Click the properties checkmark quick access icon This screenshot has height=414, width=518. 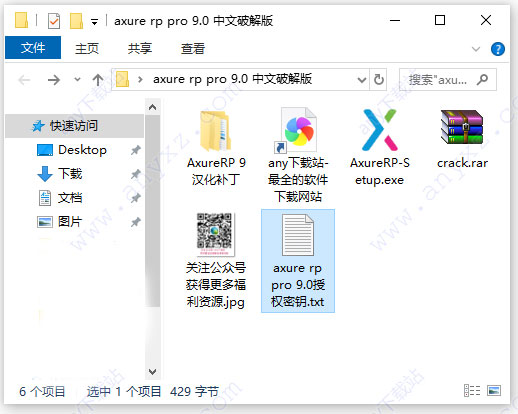(x=54, y=21)
